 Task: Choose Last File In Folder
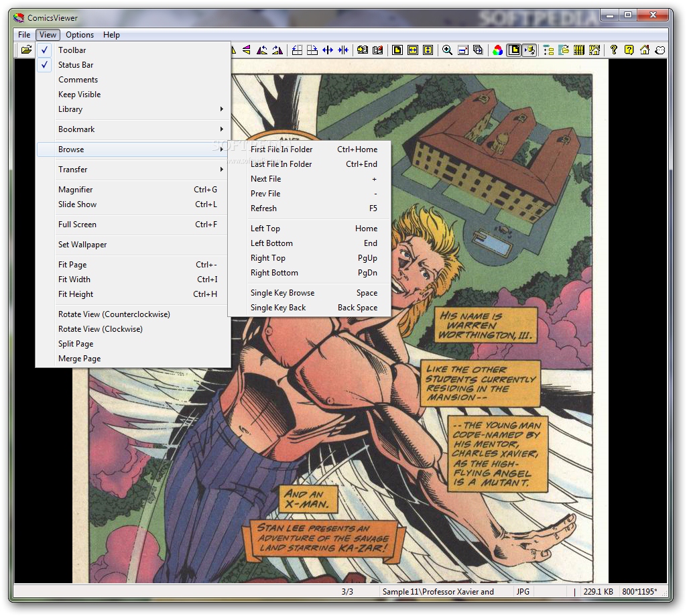pyautogui.click(x=310, y=164)
